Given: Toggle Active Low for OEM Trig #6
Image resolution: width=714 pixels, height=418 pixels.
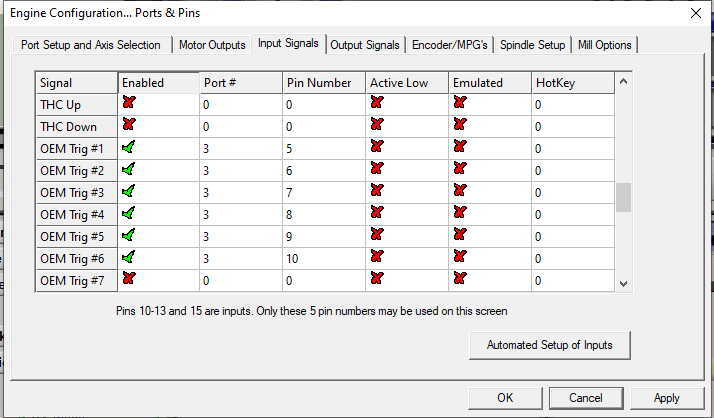Looking at the screenshot, I should [377, 256].
